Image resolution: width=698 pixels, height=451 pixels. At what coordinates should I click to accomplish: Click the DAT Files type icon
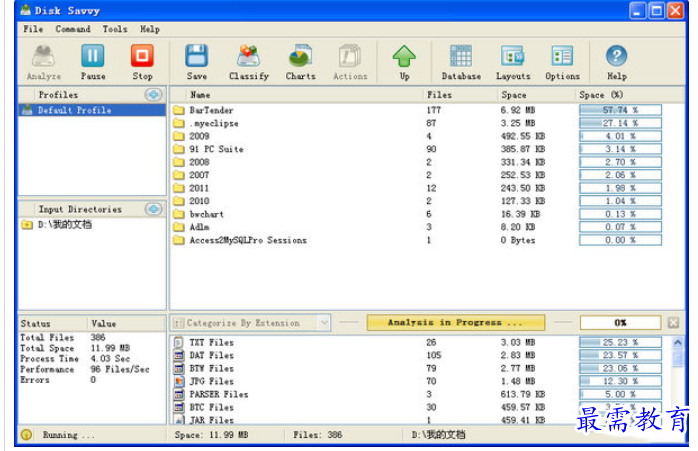[179, 355]
